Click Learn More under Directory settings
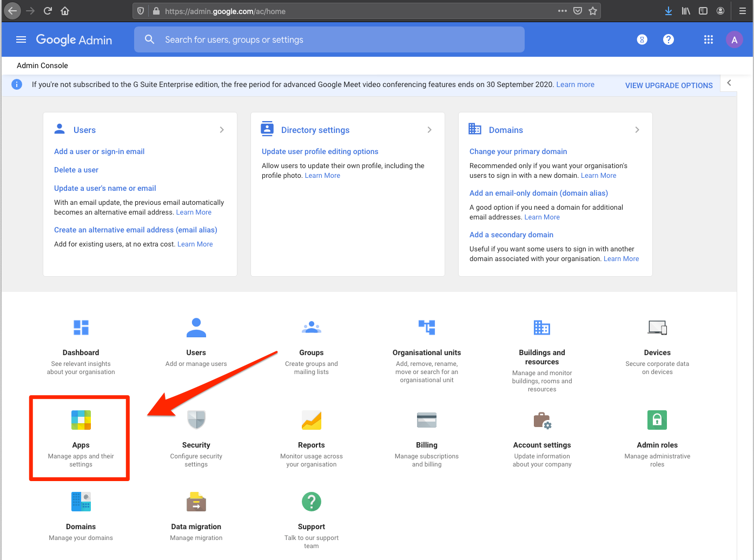The height and width of the screenshot is (560, 754). point(322,175)
